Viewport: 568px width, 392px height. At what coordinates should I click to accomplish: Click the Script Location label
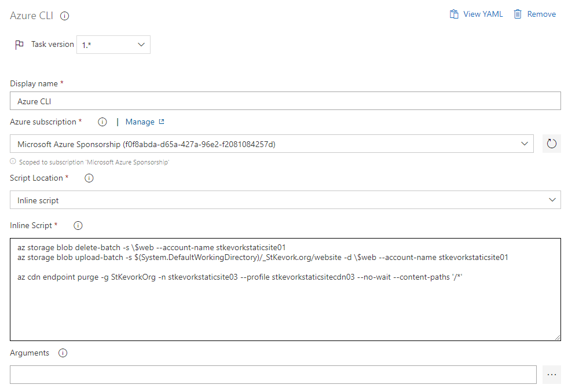[36, 178]
